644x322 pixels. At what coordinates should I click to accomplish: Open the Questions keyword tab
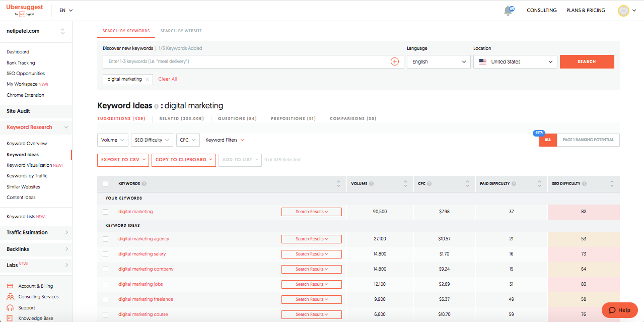(x=237, y=118)
